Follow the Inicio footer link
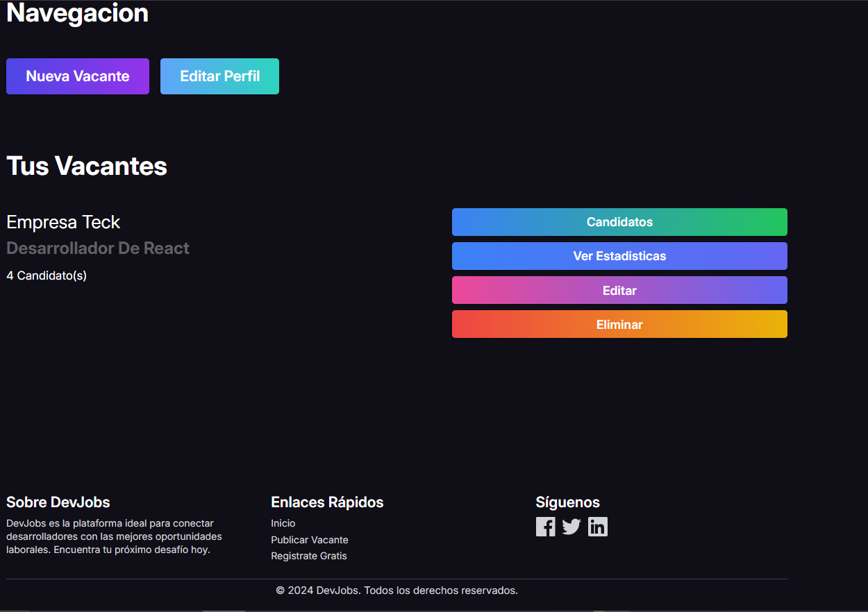This screenshot has width=868, height=612. pyautogui.click(x=283, y=523)
